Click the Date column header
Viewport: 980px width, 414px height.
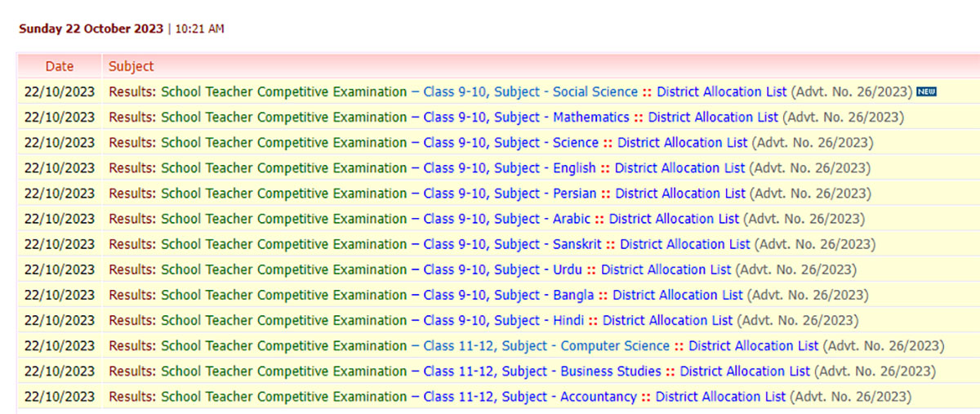[x=59, y=66]
